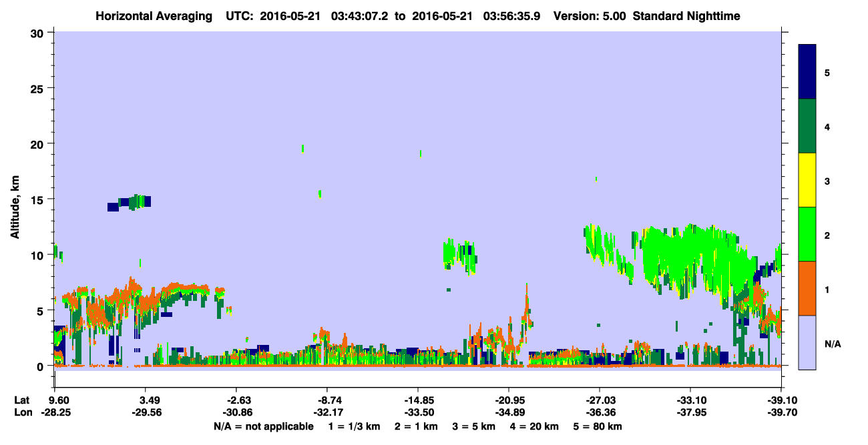
Task: Click the small green cloud patch above latitude -20.95
Action: [x=460, y=256]
